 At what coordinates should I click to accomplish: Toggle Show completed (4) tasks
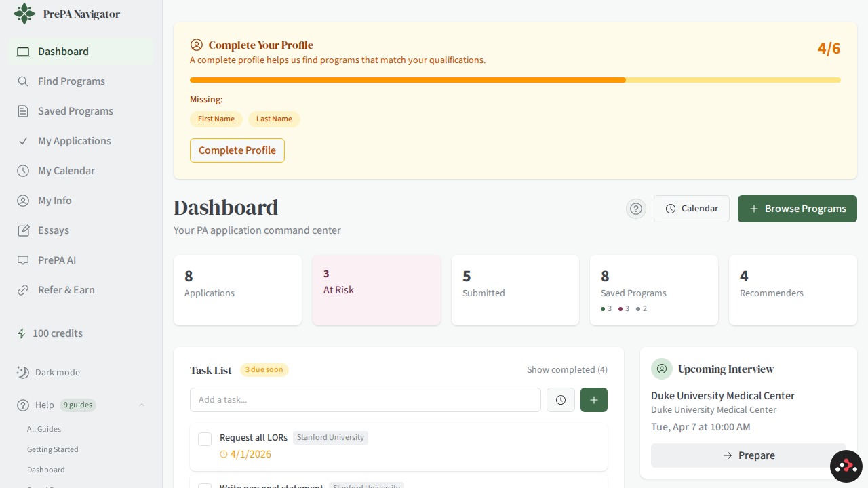[567, 370]
